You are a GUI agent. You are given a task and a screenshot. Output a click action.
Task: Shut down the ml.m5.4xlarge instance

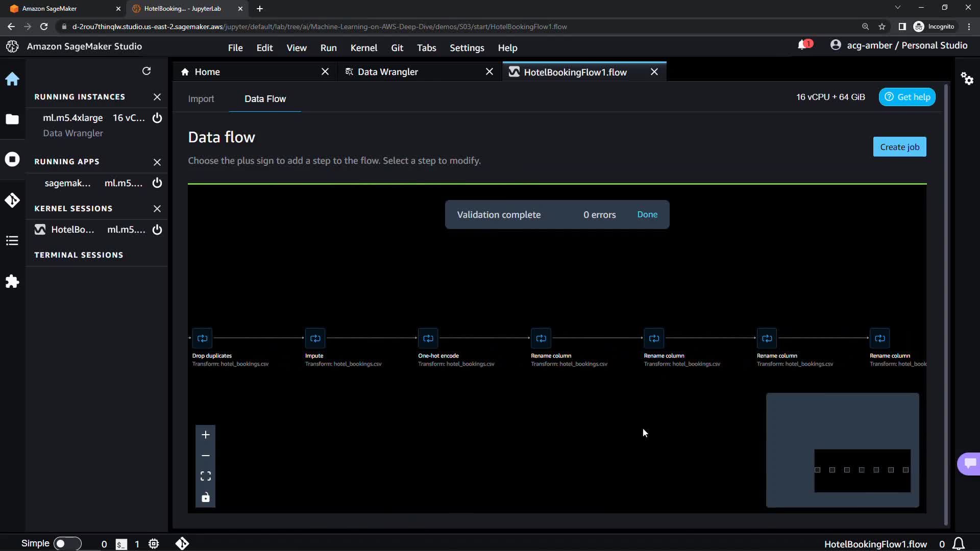[157, 118]
